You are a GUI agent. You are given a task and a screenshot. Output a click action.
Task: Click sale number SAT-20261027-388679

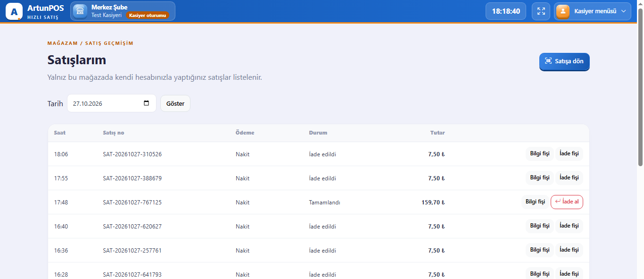tap(132, 178)
